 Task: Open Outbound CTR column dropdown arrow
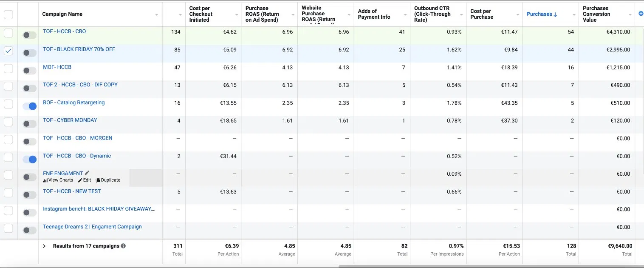pyautogui.click(x=461, y=15)
